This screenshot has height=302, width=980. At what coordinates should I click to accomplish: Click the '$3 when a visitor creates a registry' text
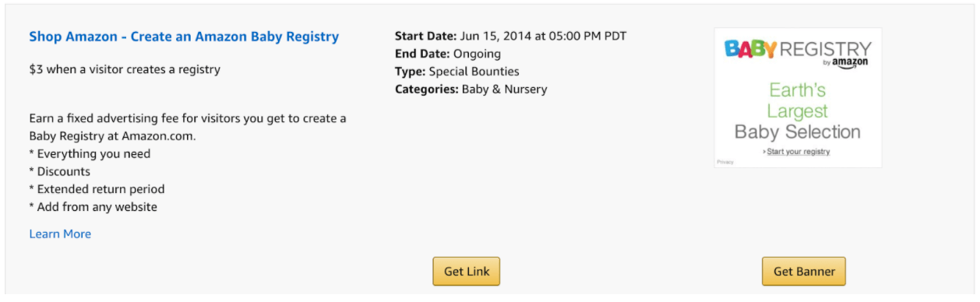(125, 69)
